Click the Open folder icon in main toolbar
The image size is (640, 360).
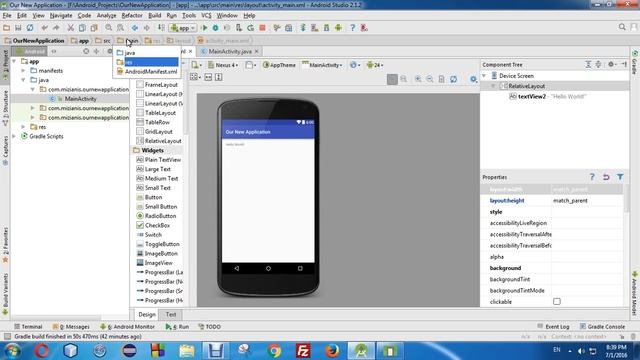tap(7, 28)
